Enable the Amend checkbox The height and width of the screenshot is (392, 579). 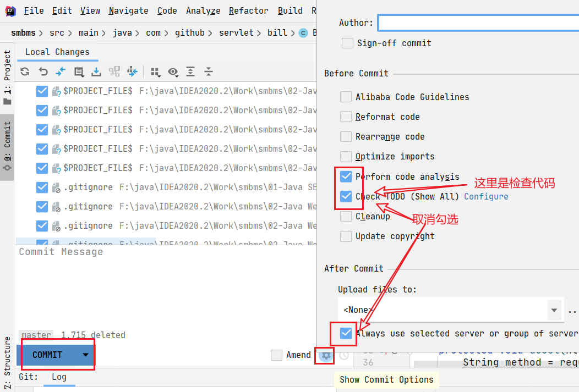tap(276, 355)
